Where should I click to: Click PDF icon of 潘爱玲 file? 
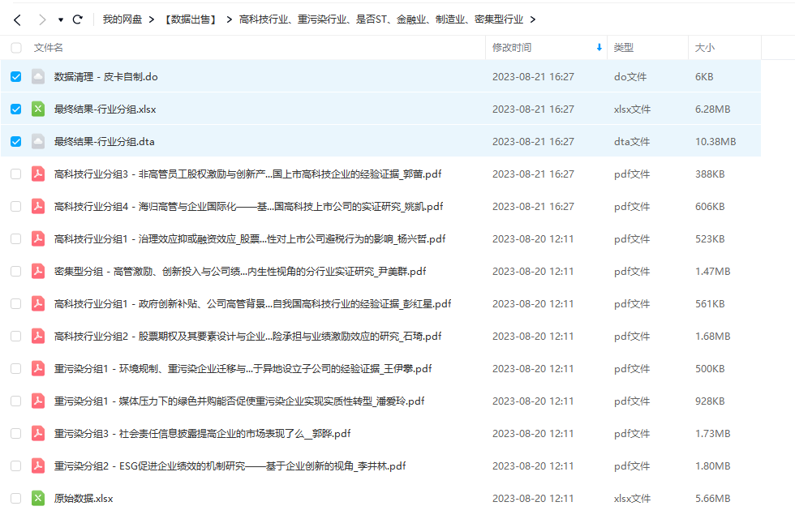click(38, 401)
